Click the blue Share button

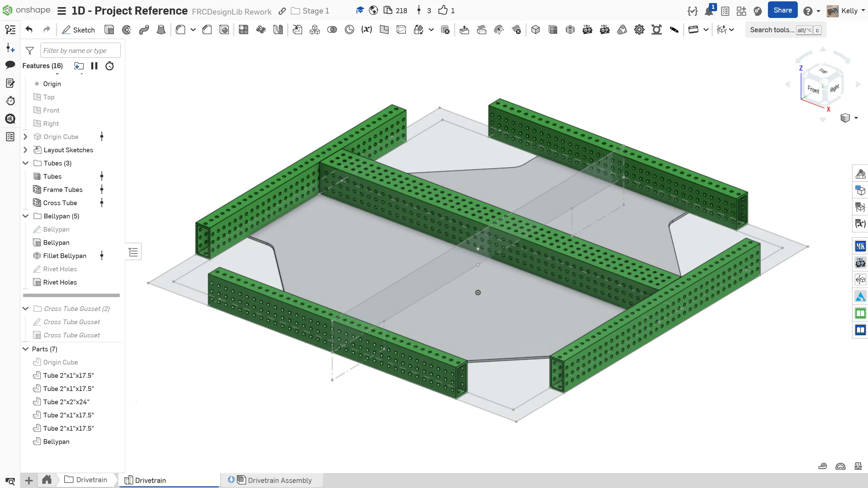pyautogui.click(x=783, y=11)
